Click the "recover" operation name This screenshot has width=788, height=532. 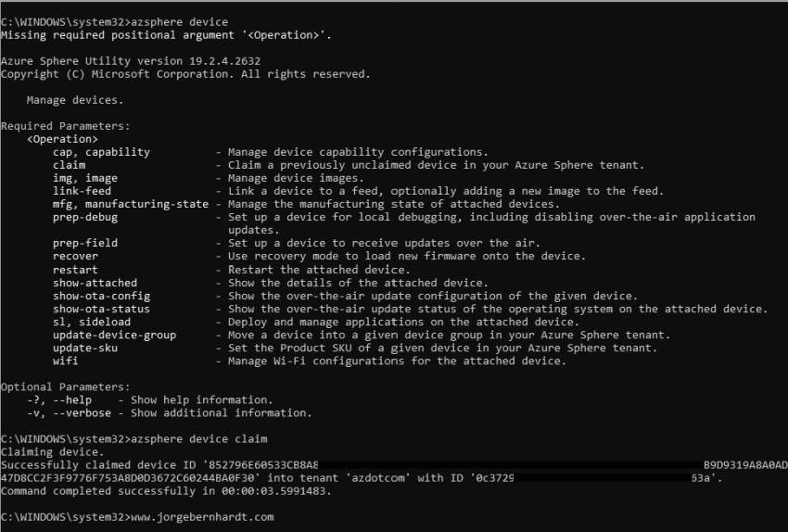[x=75, y=256]
